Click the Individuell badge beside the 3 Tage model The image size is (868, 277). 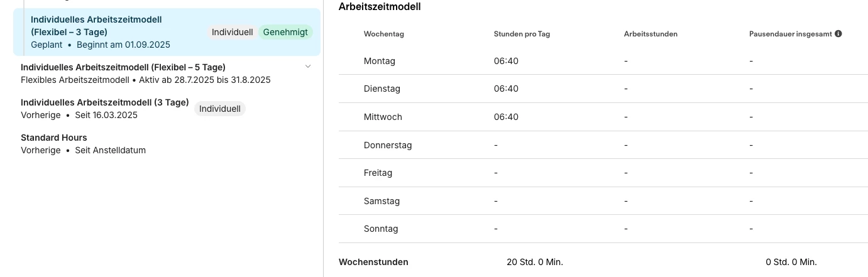coord(219,109)
